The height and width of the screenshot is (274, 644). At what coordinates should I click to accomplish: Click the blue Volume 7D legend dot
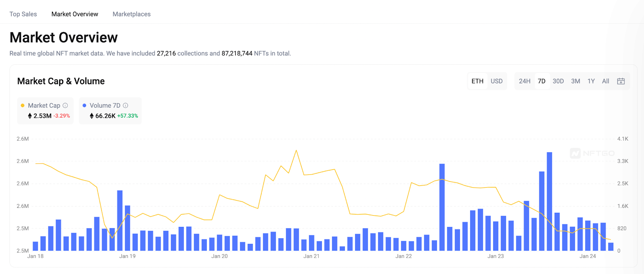(x=85, y=106)
